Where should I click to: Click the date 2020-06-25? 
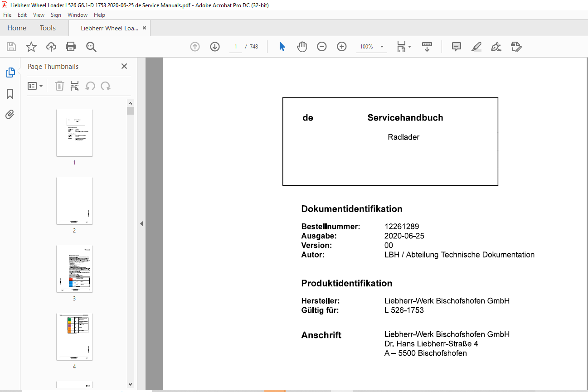click(404, 236)
